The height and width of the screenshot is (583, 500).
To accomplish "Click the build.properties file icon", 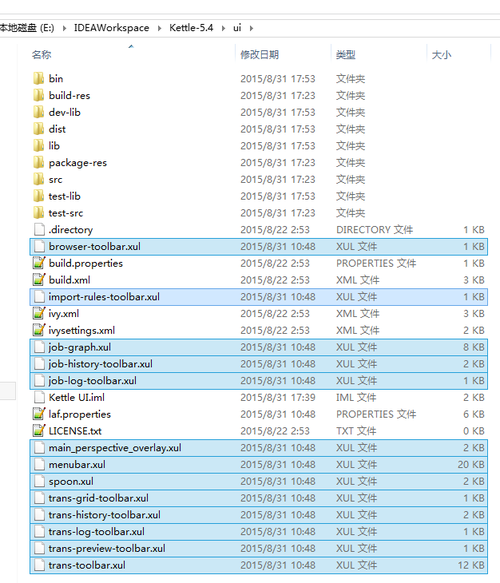I will coord(39,263).
